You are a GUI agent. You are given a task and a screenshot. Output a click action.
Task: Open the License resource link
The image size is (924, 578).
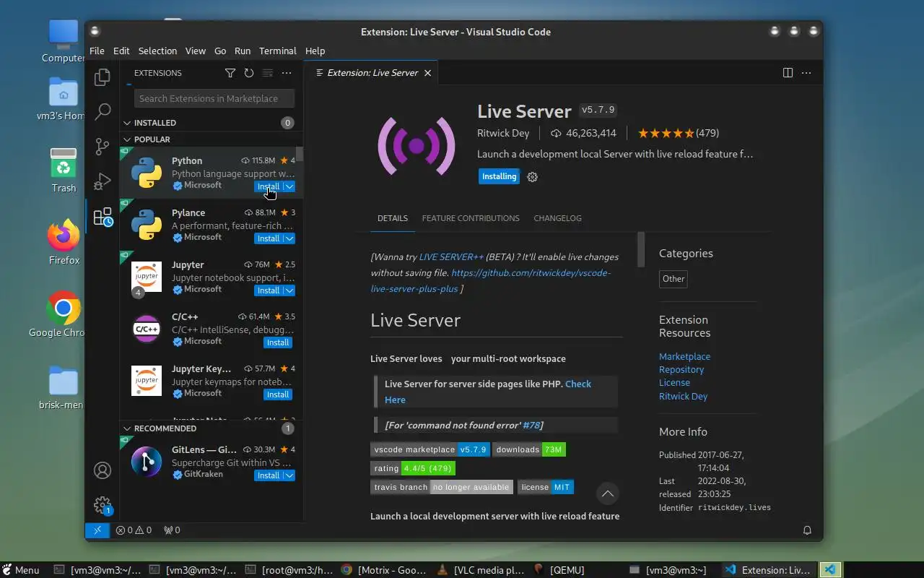tap(674, 383)
